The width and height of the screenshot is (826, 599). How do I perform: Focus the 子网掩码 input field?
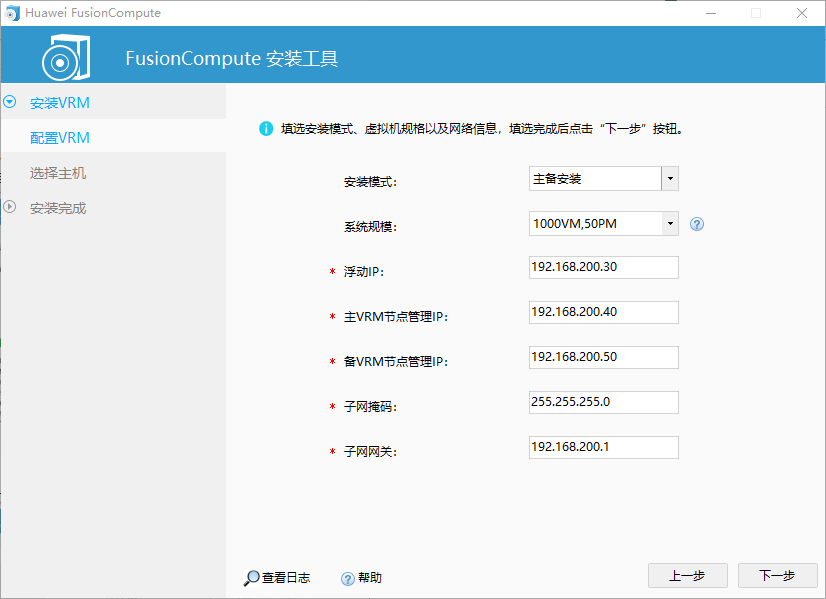pos(604,402)
